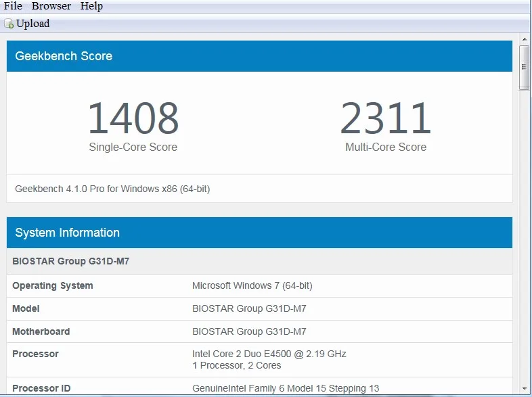
Task: Select the 1 Processor, 2 Cores text
Action: pos(236,365)
